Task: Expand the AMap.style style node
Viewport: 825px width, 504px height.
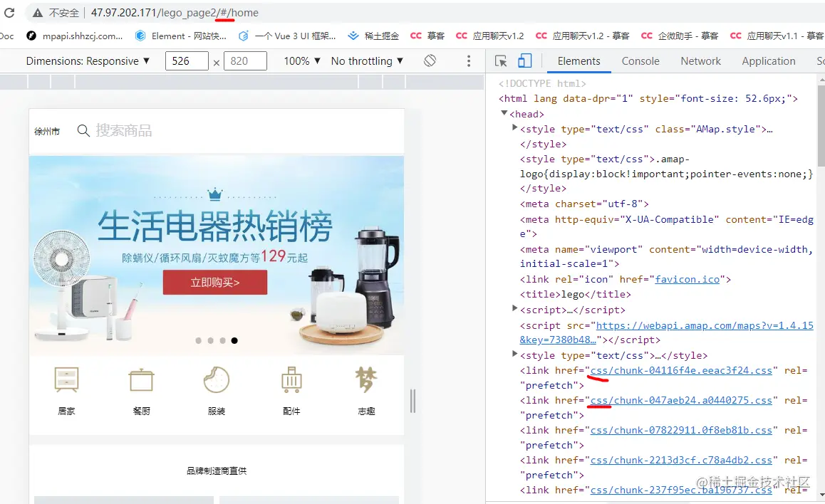Action: tap(515, 127)
